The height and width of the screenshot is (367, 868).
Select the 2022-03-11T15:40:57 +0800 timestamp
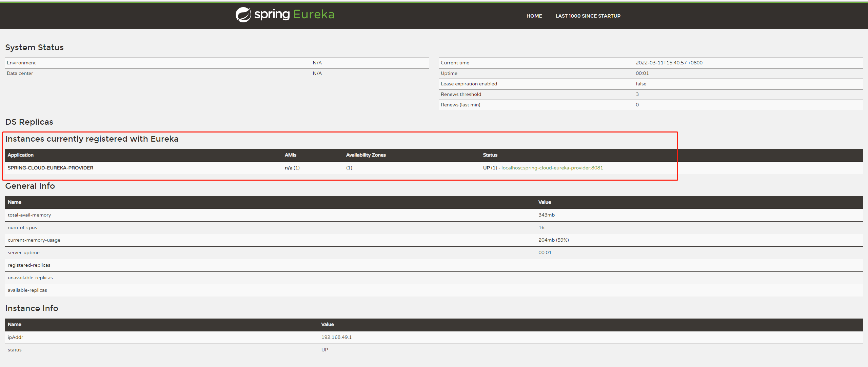coord(669,63)
